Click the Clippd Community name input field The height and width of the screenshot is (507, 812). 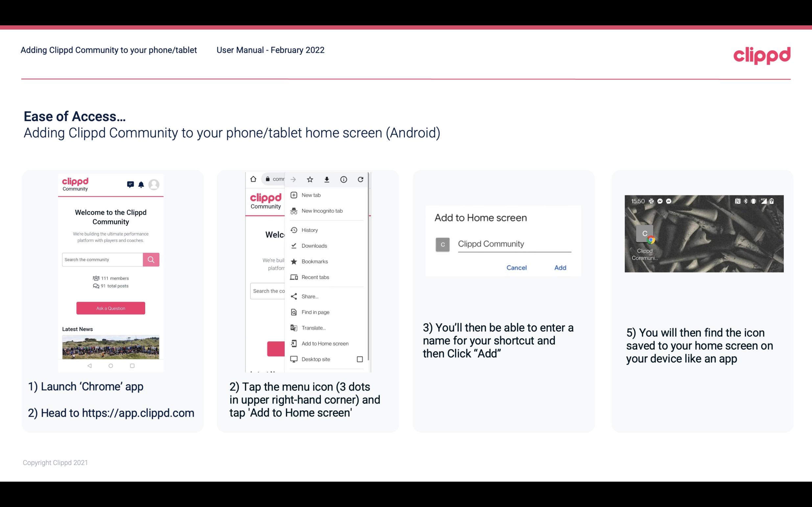pos(513,243)
